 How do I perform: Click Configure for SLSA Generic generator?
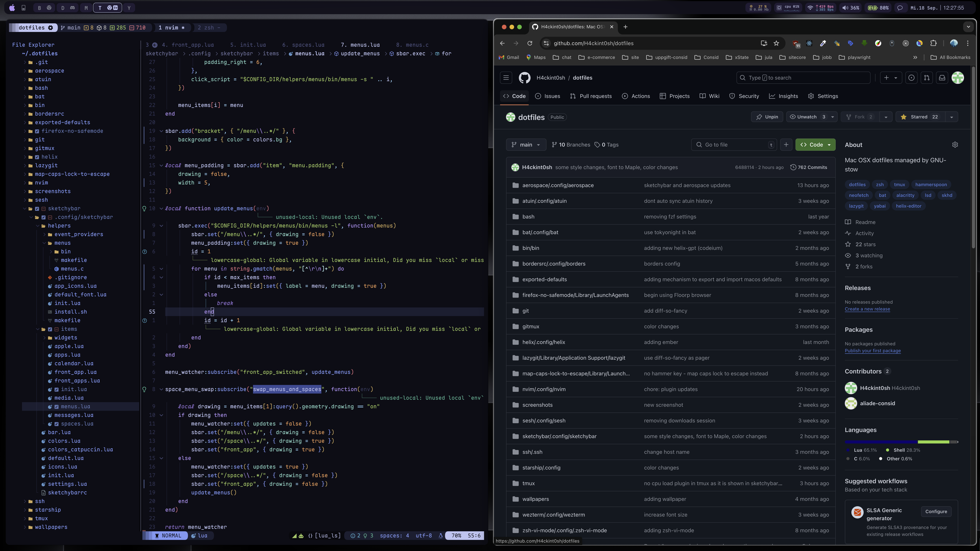(x=936, y=511)
